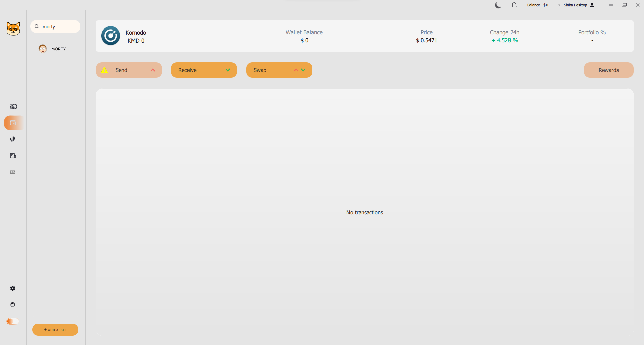Image resolution: width=644 pixels, height=345 pixels.
Task: Toggle dark mode with the moon icon
Action: click(498, 5)
